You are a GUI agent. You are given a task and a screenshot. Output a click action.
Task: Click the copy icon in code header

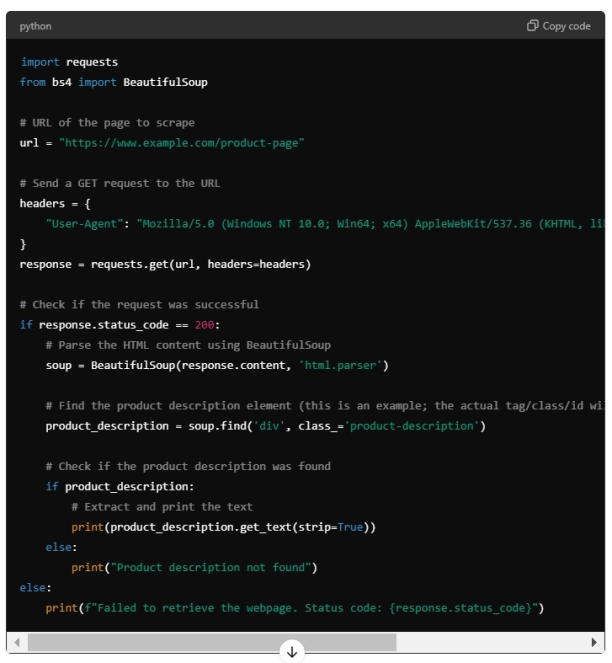click(533, 26)
